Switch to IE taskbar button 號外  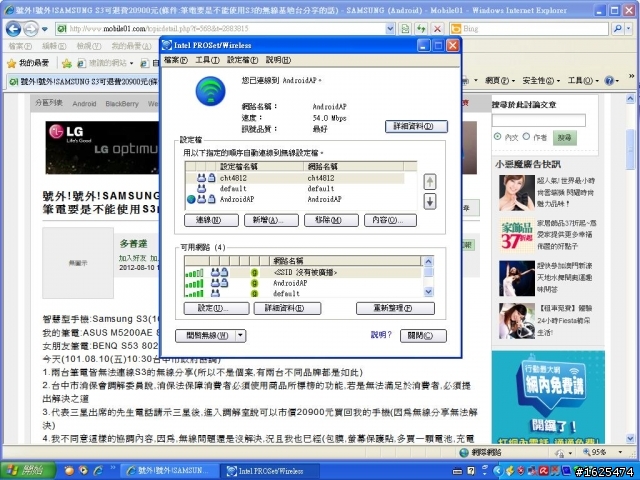click(x=170, y=471)
